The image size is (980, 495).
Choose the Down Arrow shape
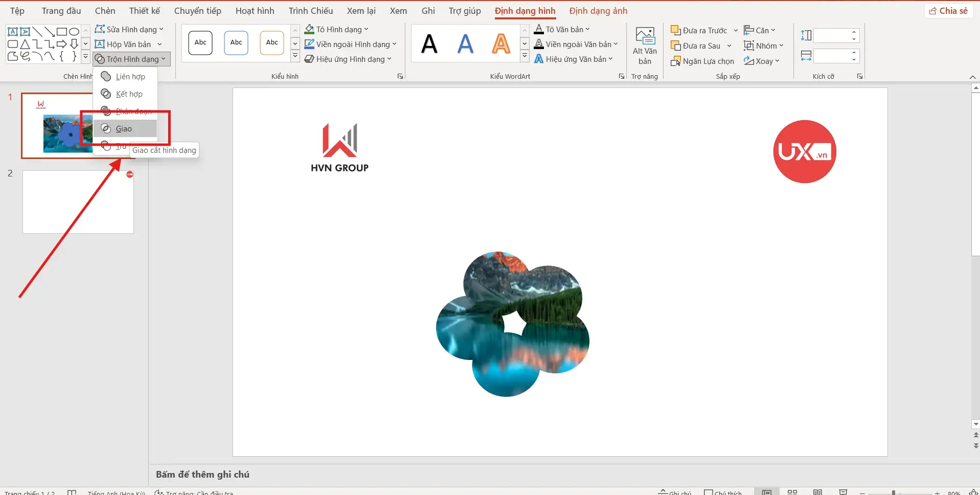[74, 44]
